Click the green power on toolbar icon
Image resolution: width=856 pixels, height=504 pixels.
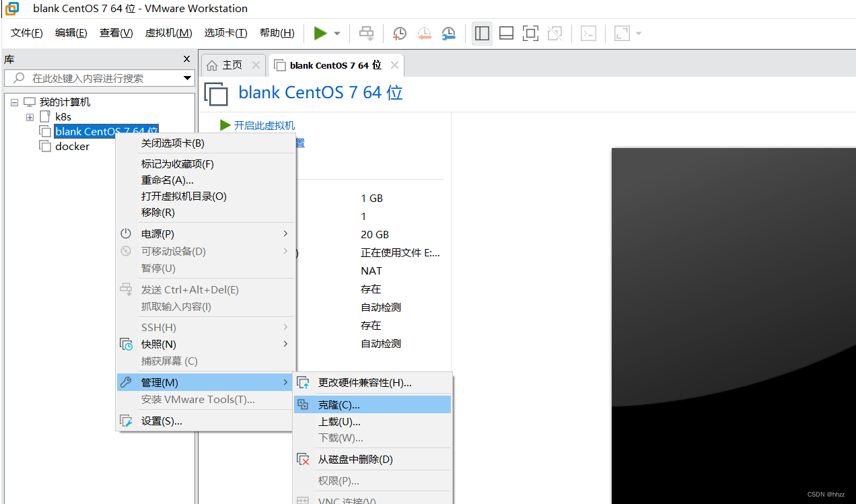pos(322,33)
